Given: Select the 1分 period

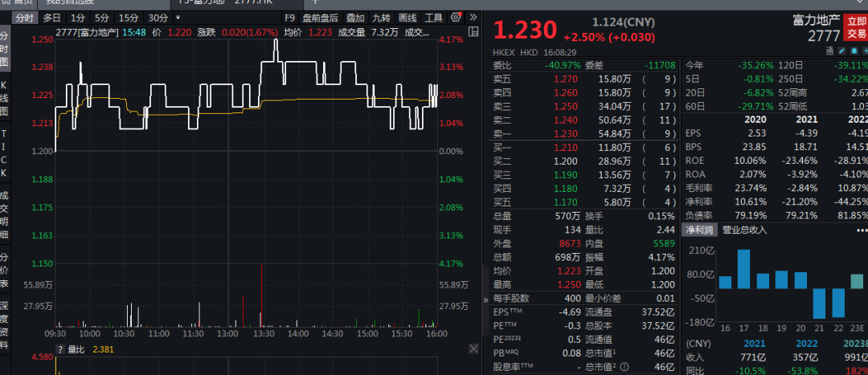Looking at the screenshot, I should click(x=78, y=18).
